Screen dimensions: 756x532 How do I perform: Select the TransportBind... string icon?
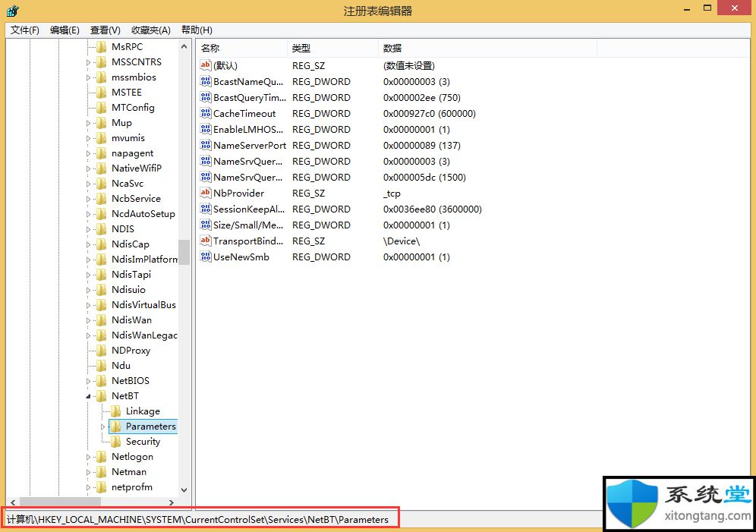pyautogui.click(x=206, y=240)
